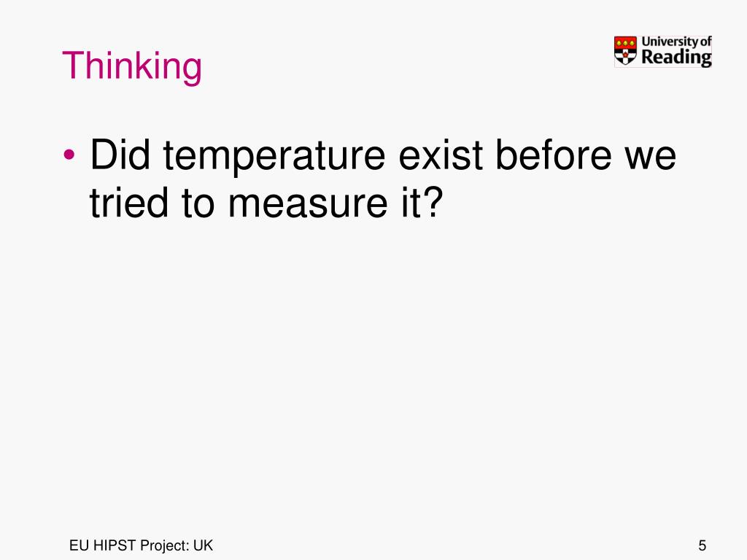Select the "Thinking" slide title

click(132, 66)
